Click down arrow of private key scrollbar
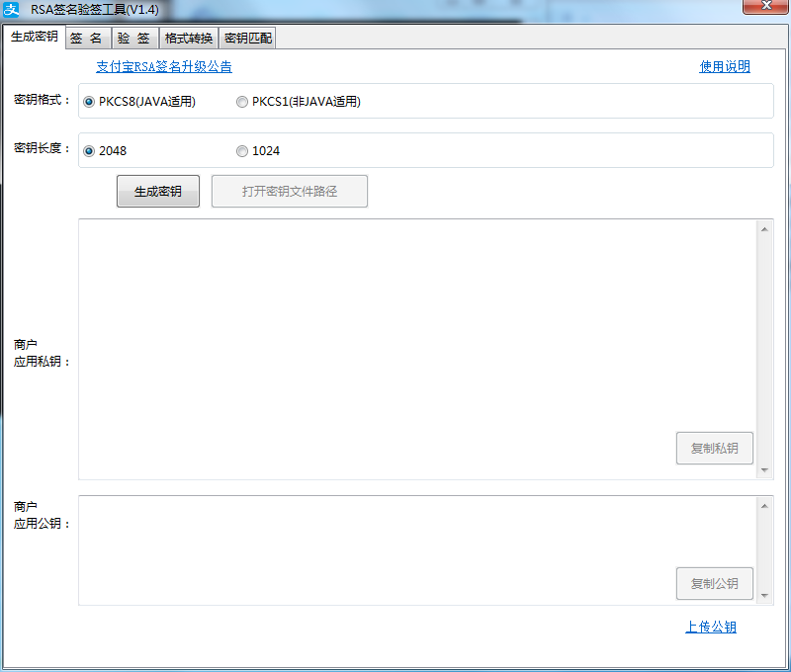Screen dimensions: 791x672 765,470
